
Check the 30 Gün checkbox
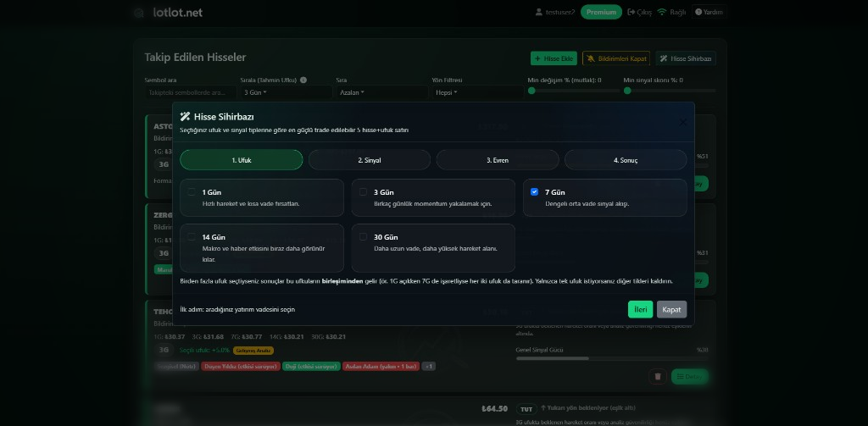(x=363, y=237)
